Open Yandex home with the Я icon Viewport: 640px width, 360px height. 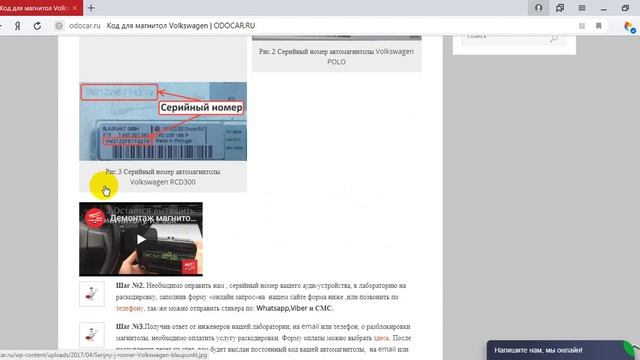18,26
